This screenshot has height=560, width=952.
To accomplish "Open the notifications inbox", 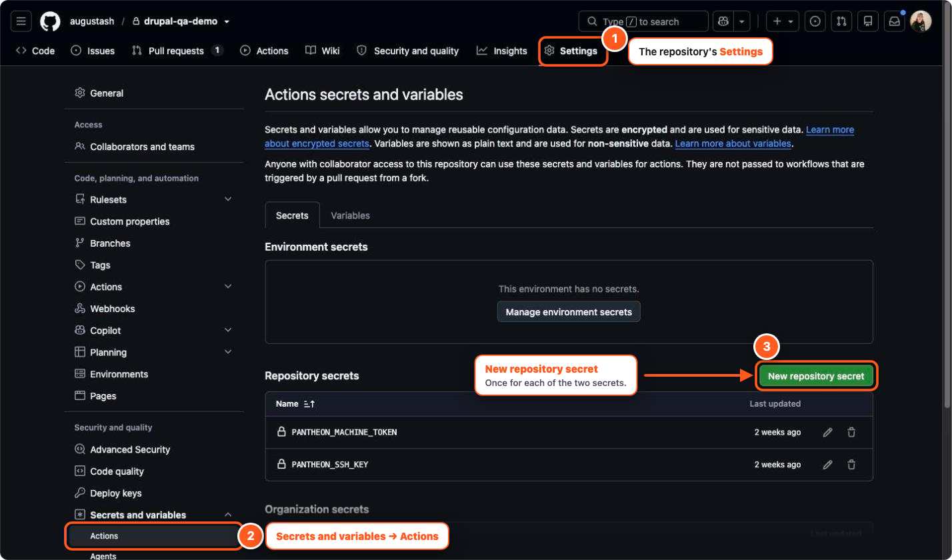I will [894, 21].
